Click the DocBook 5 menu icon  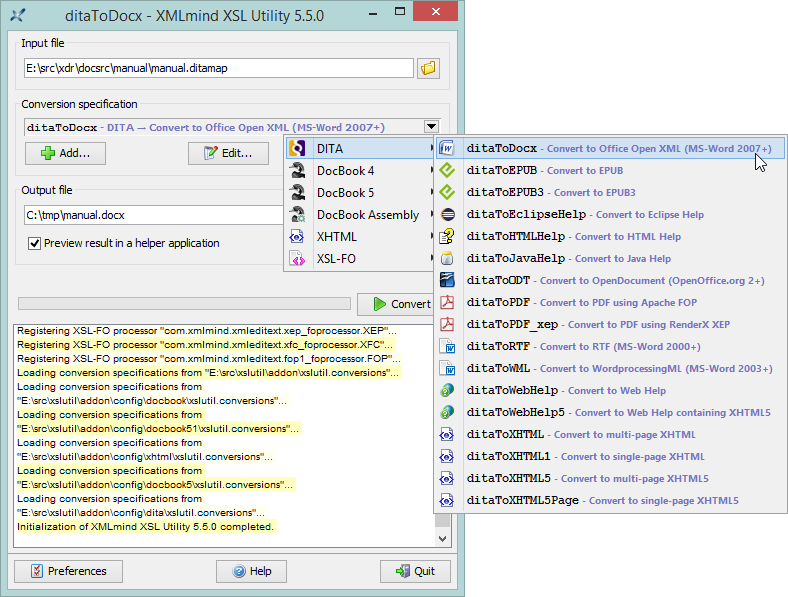(x=297, y=192)
